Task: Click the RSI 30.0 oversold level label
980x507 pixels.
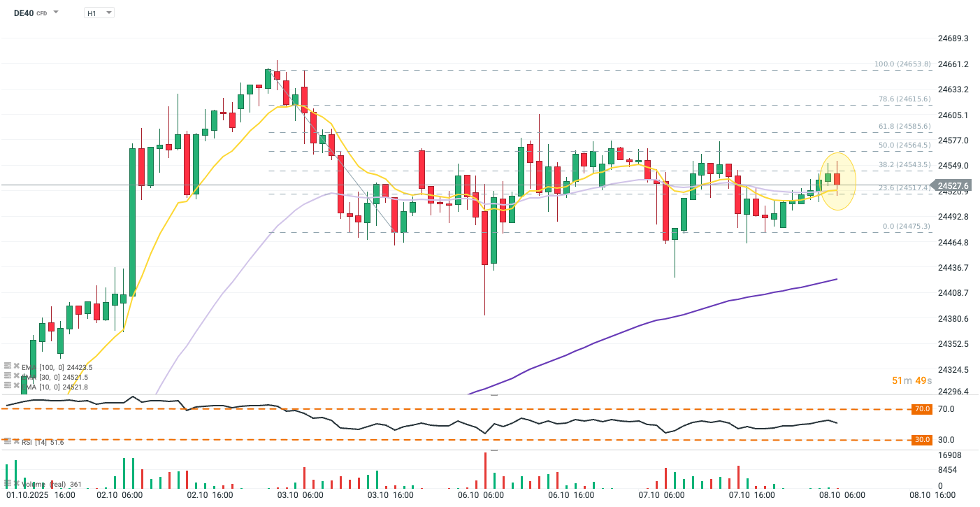Action: pyautogui.click(x=922, y=440)
